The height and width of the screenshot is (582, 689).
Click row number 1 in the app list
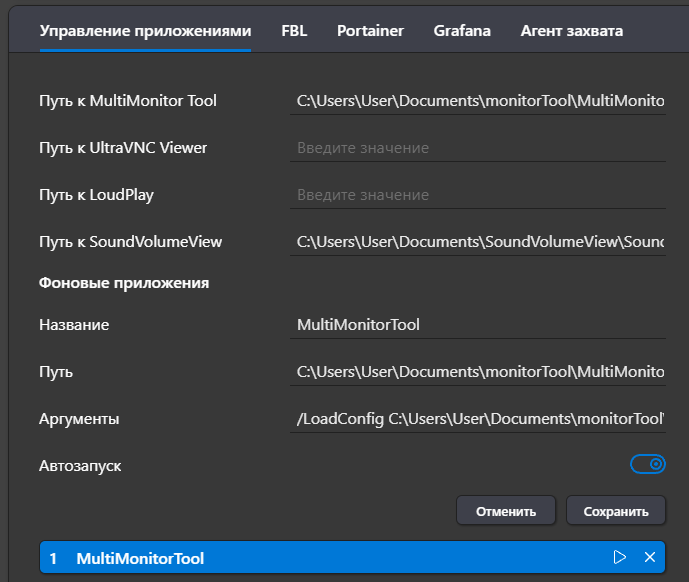[x=53, y=559]
